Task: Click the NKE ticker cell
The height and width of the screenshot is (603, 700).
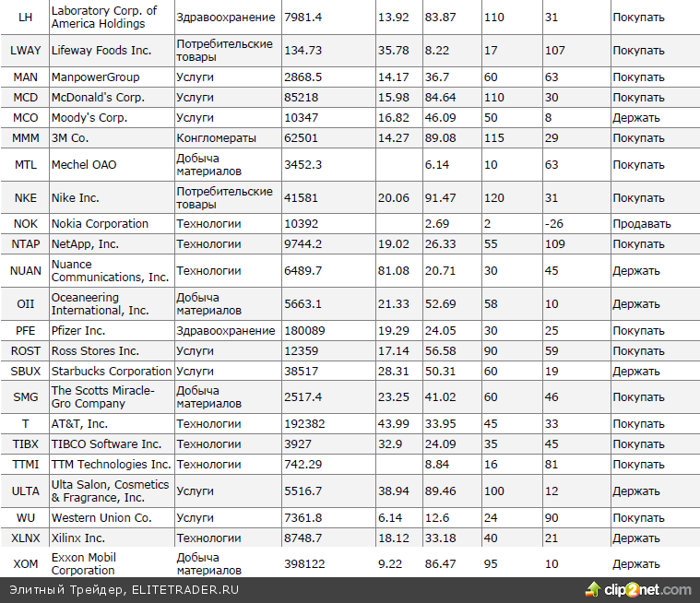Action: tap(25, 197)
